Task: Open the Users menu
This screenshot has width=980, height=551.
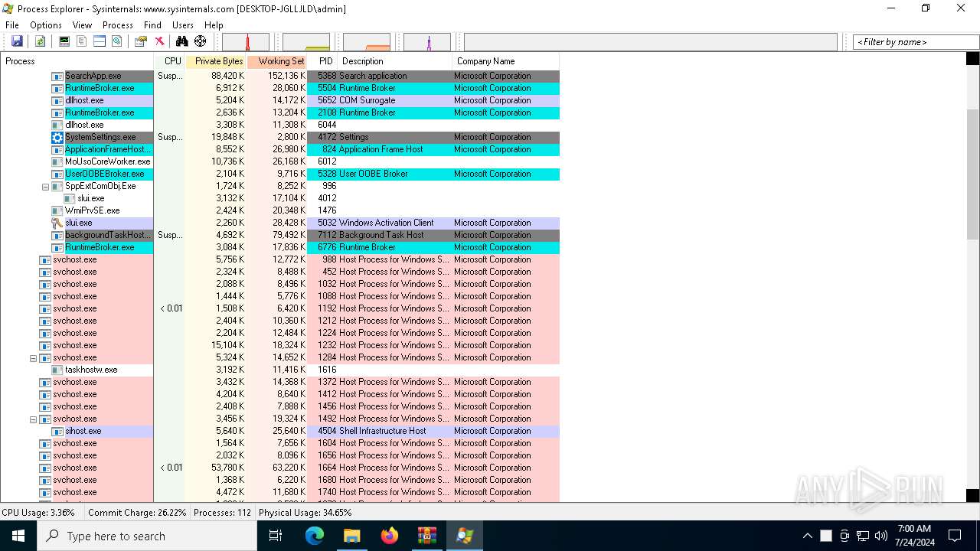Action: tap(183, 25)
